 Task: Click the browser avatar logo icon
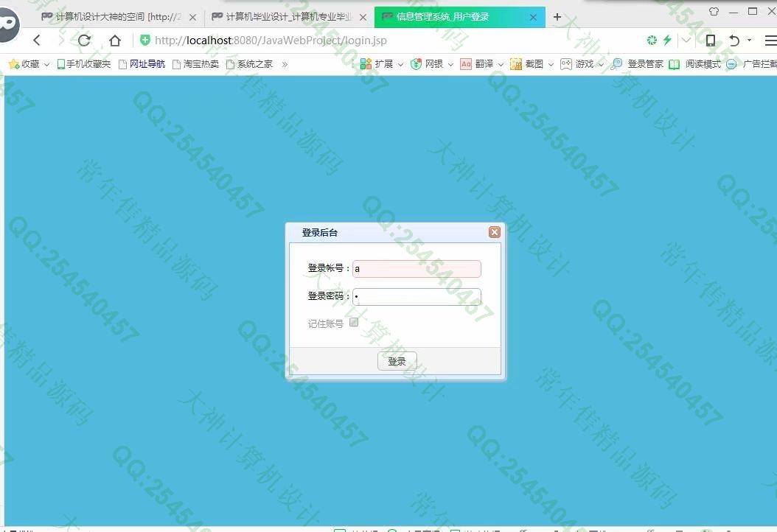[8, 24]
